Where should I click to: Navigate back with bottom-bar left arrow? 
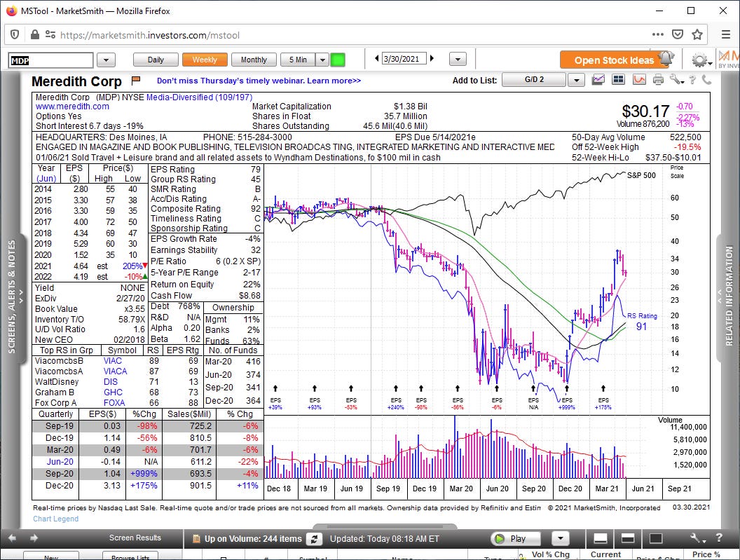click(x=13, y=538)
